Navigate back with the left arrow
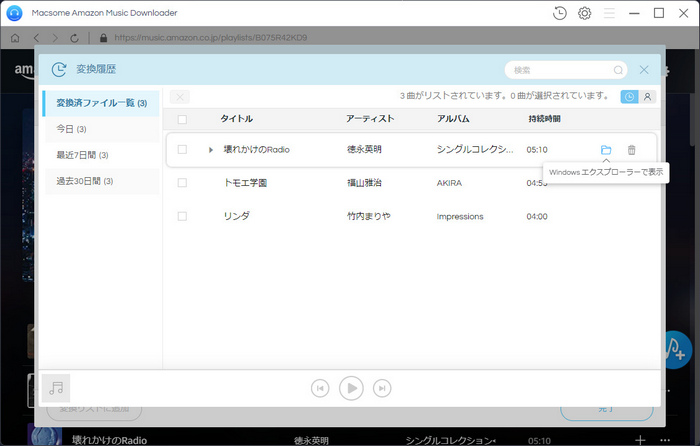This screenshot has width=700, height=446. tap(37, 38)
